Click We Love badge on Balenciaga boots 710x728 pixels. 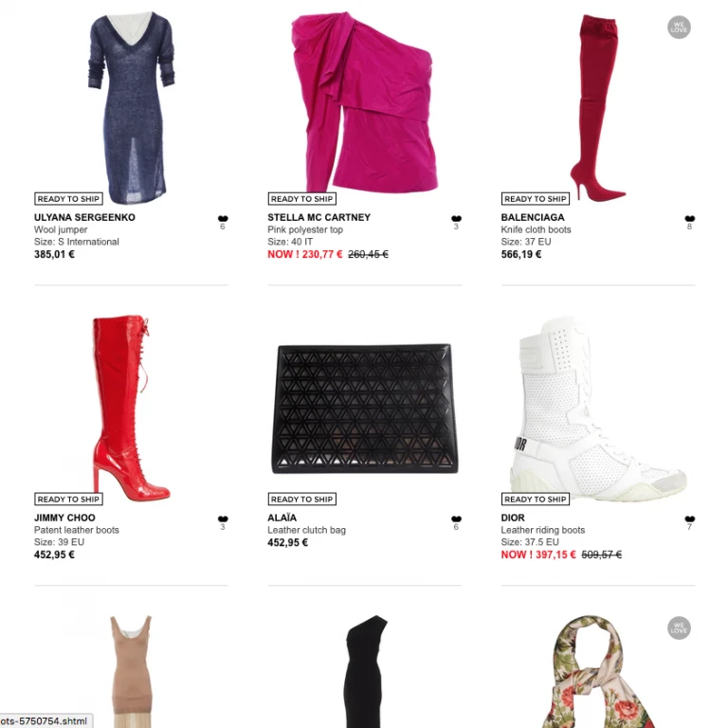click(679, 27)
